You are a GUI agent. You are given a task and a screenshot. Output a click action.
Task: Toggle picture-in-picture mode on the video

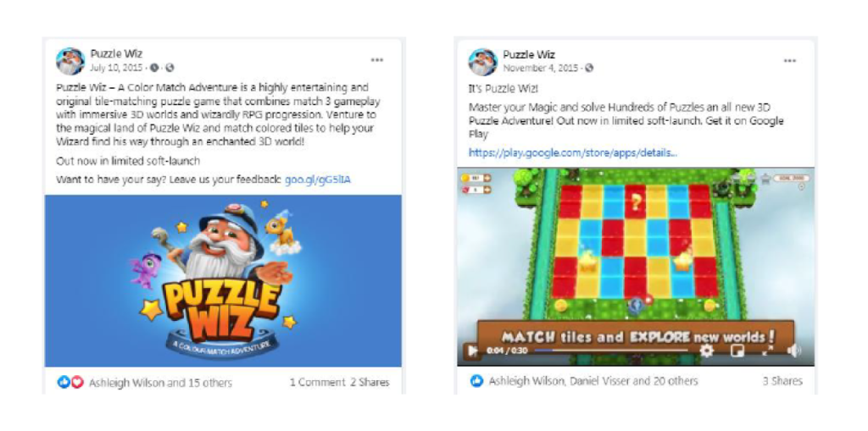click(x=737, y=351)
